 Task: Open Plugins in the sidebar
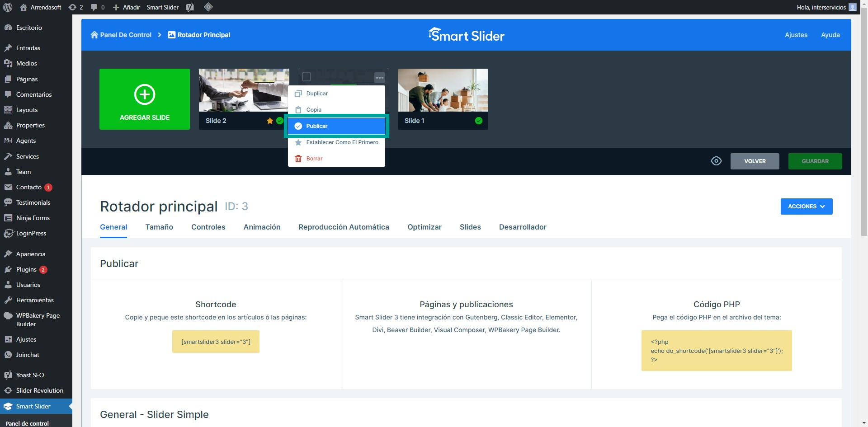coord(36,269)
